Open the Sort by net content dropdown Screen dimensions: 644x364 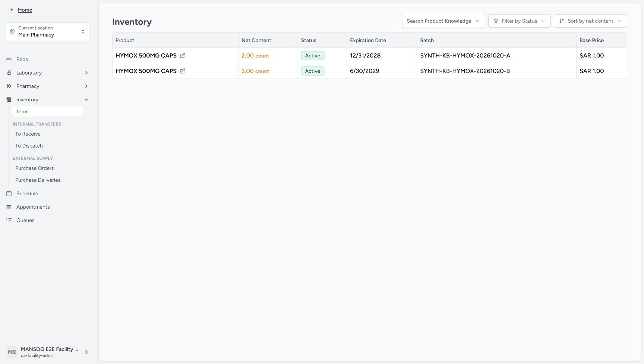[x=590, y=21]
